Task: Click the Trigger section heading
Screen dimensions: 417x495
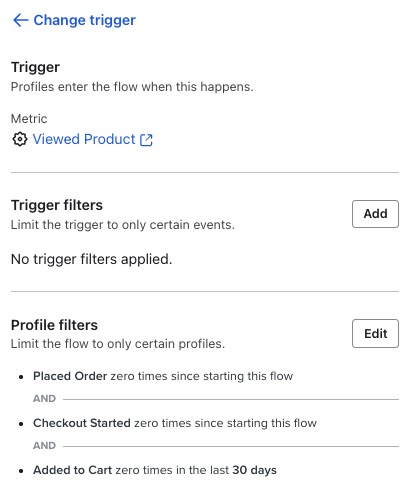Action: 35,67
